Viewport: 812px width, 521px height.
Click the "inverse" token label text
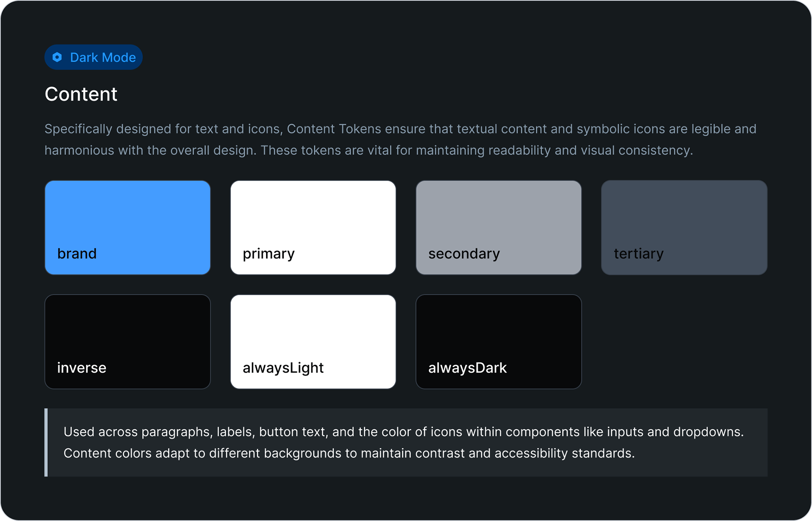pos(82,368)
